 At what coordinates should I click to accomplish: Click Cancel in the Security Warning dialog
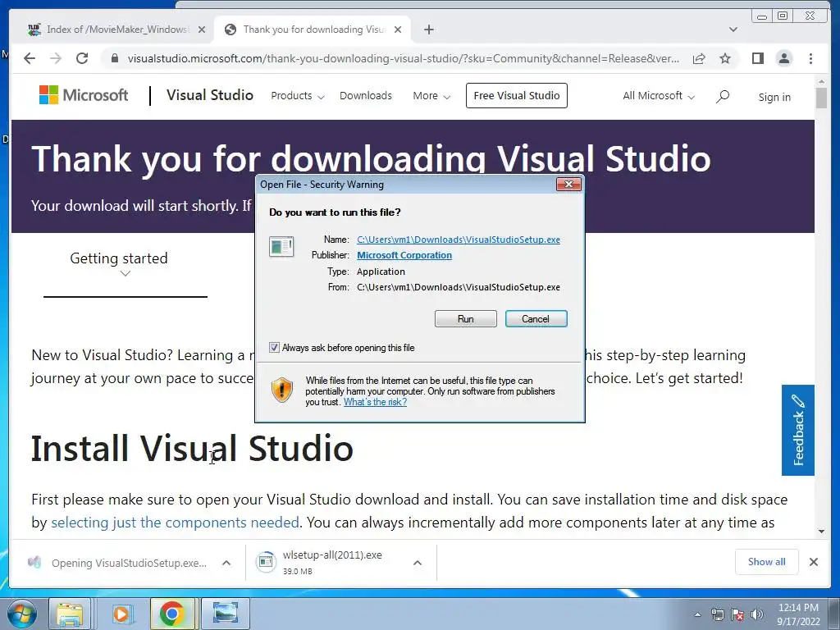[x=536, y=319]
